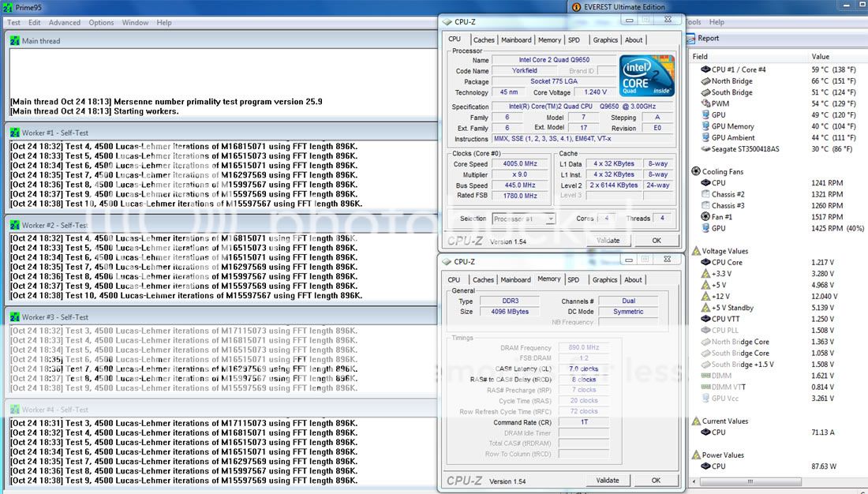Viewport: 868px width, 494px height.
Task: Open Prime95 Options menu
Action: pos(101,23)
